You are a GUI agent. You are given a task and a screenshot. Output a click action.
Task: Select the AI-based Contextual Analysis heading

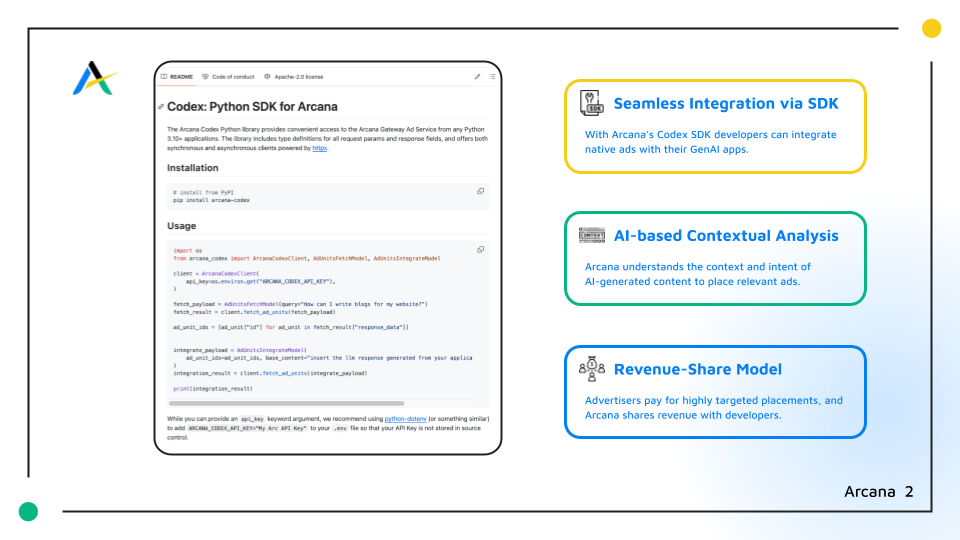click(x=726, y=236)
